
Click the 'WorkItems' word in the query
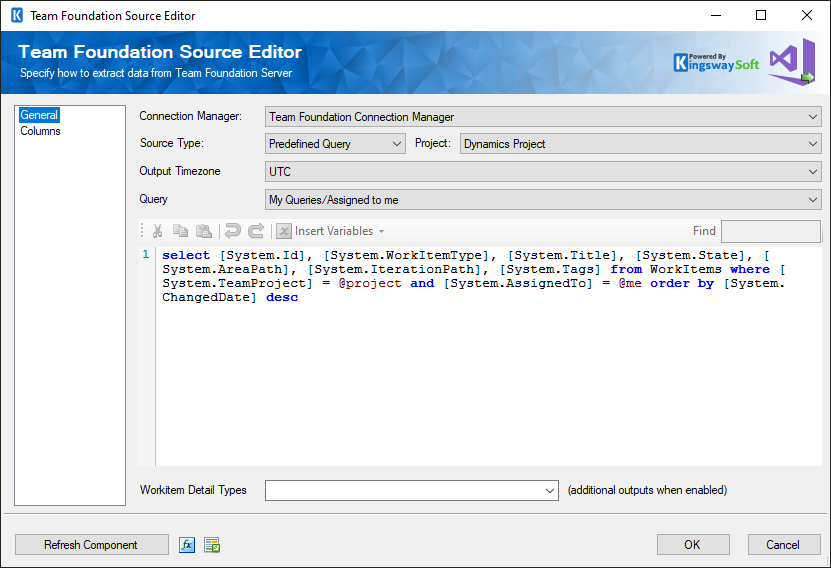coord(686,269)
